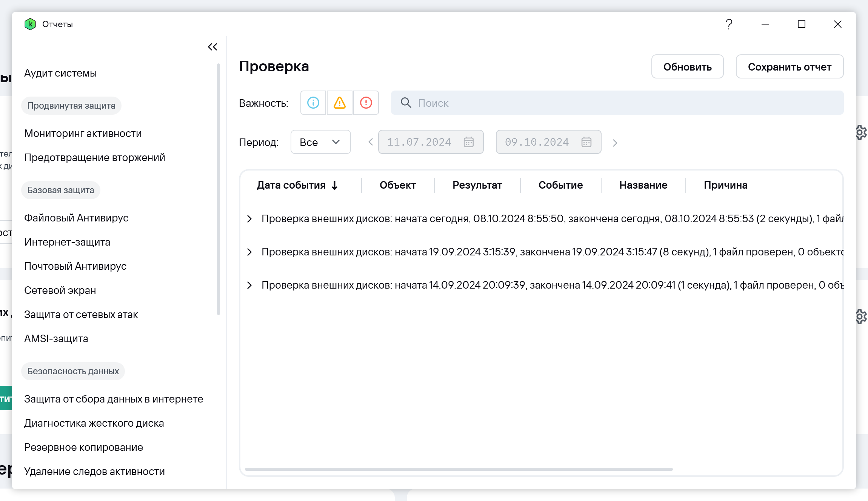Viewport: 868px width, 501px height.
Task: Select Сетевой экран in sidebar
Action: click(60, 290)
